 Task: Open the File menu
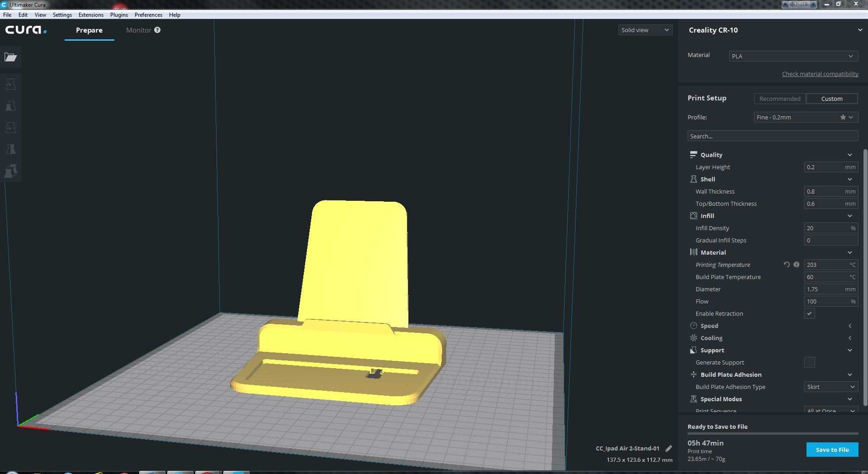point(7,15)
